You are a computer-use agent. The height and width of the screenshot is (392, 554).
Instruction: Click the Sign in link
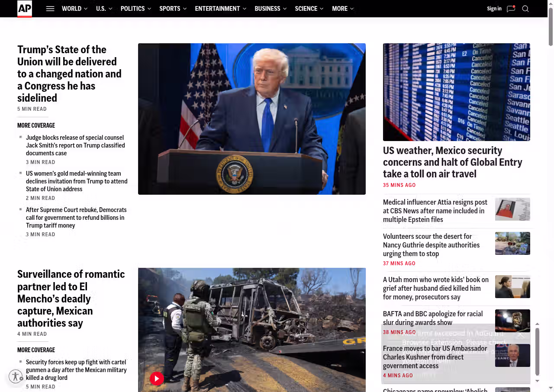[x=494, y=9]
